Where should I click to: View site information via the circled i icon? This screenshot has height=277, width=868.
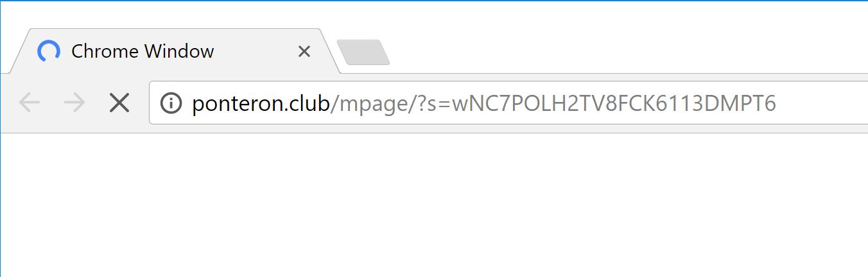(171, 103)
